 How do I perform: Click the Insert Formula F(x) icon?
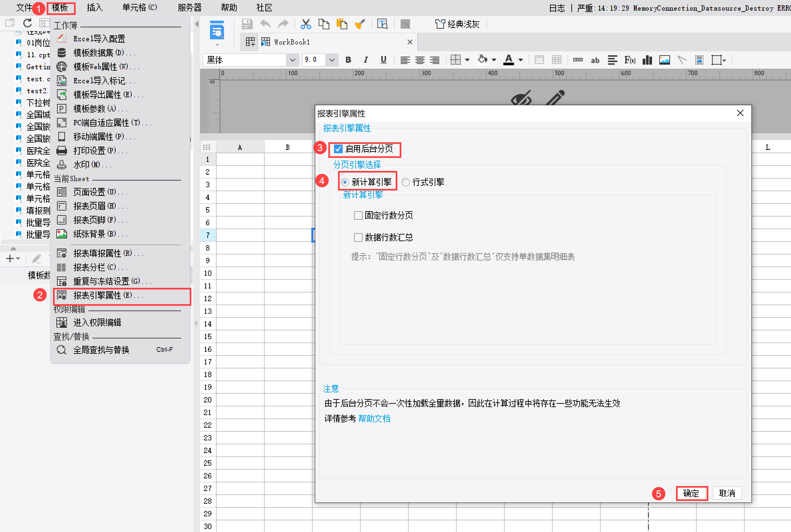630,60
